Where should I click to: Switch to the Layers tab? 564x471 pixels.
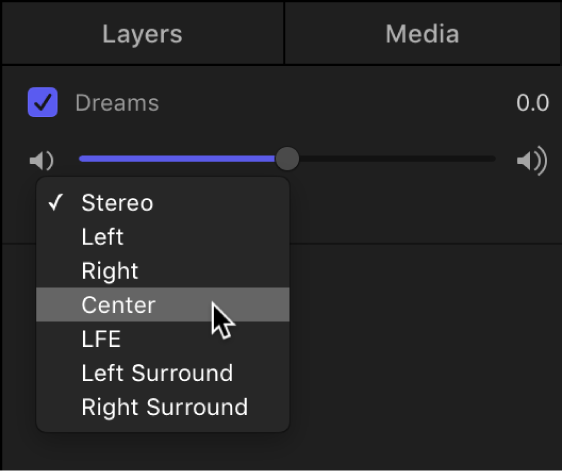point(142,34)
